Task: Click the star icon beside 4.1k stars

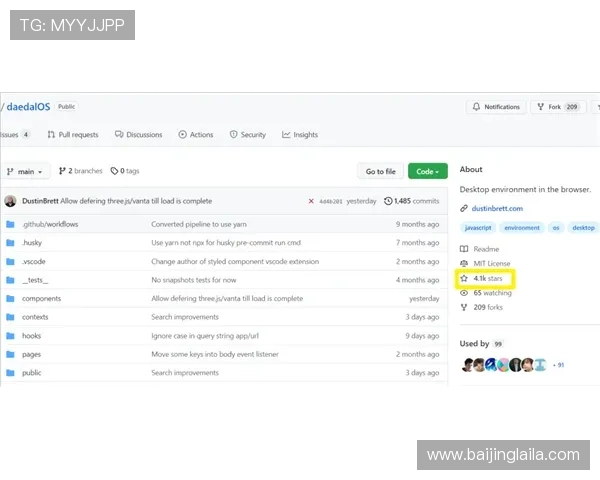Action: coord(464,278)
